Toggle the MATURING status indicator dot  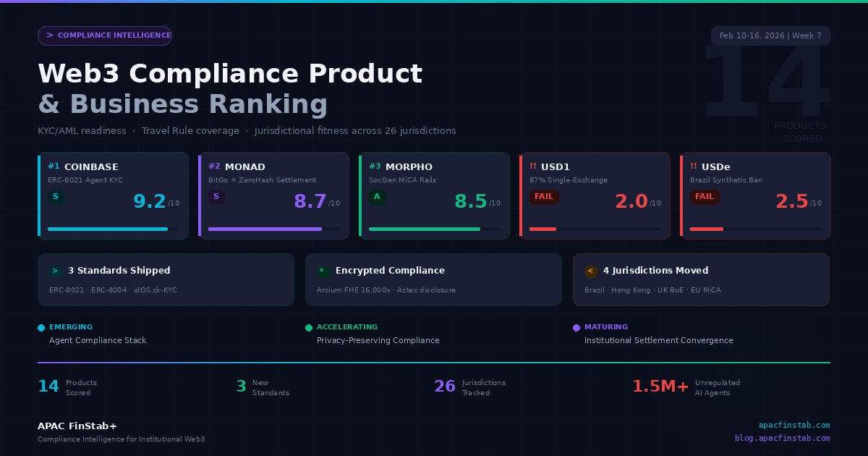[x=576, y=327]
